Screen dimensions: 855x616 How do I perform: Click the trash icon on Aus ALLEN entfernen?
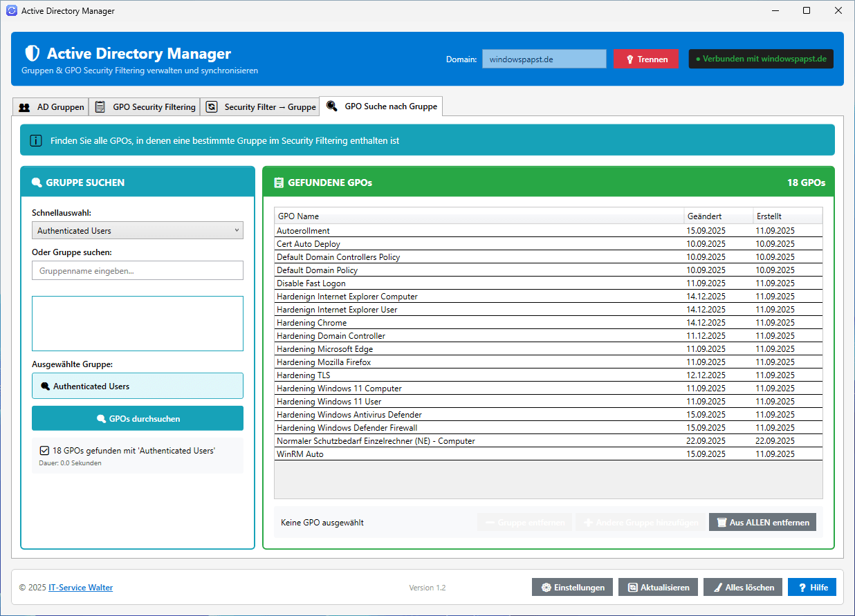click(x=721, y=523)
